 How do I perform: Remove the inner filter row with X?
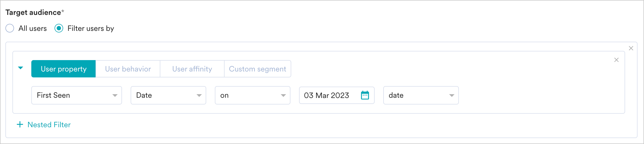pos(616,60)
